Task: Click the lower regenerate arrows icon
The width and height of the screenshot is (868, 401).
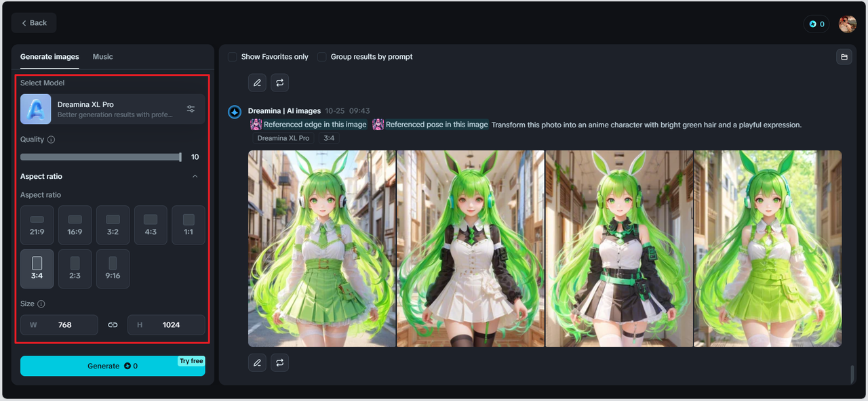Action: [280, 363]
